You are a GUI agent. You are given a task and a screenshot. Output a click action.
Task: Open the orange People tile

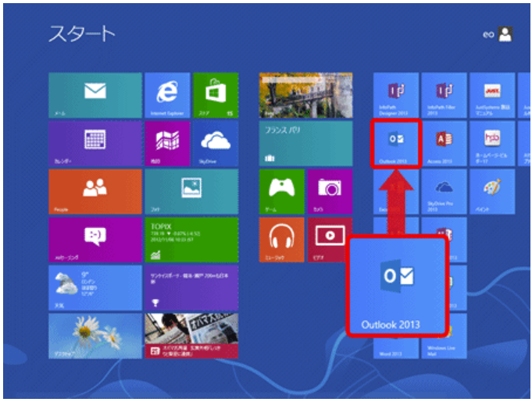(x=95, y=191)
